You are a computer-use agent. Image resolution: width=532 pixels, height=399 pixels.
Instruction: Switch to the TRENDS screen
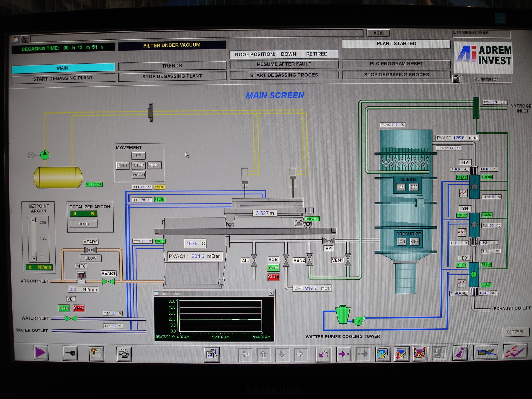pyautogui.click(x=172, y=66)
